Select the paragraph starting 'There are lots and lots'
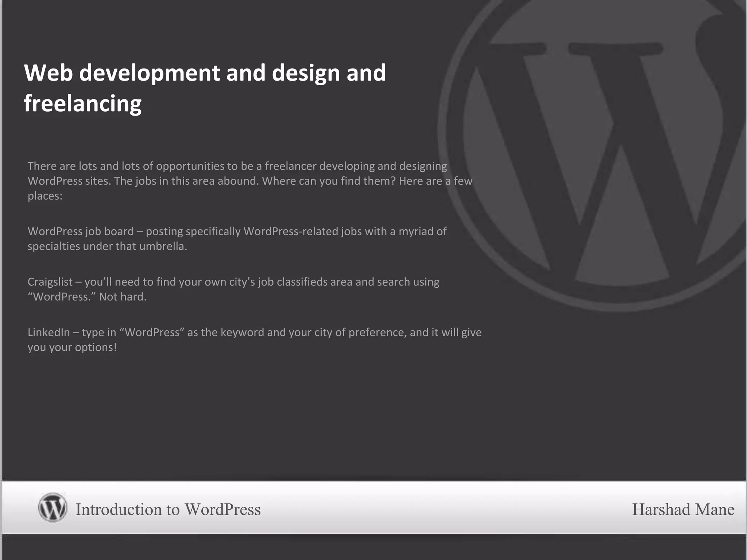Viewport: 747px width, 560px height. click(x=250, y=181)
